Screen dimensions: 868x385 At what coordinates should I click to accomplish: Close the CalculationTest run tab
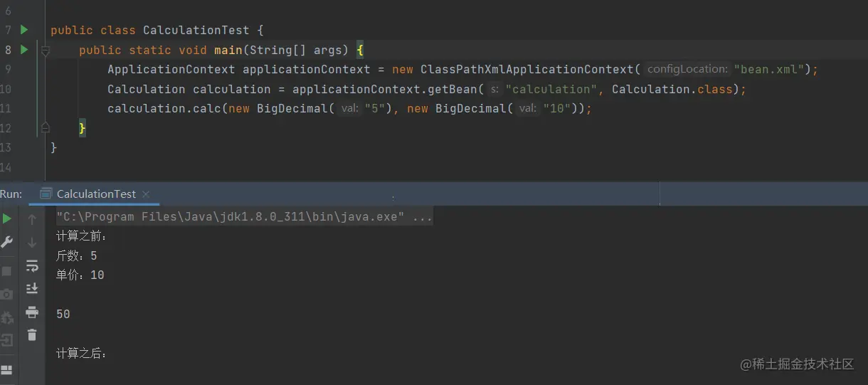(145, 194)
